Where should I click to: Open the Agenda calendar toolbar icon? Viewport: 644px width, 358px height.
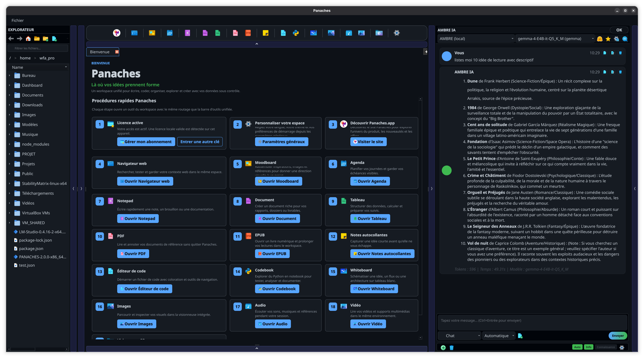point(170,33)
